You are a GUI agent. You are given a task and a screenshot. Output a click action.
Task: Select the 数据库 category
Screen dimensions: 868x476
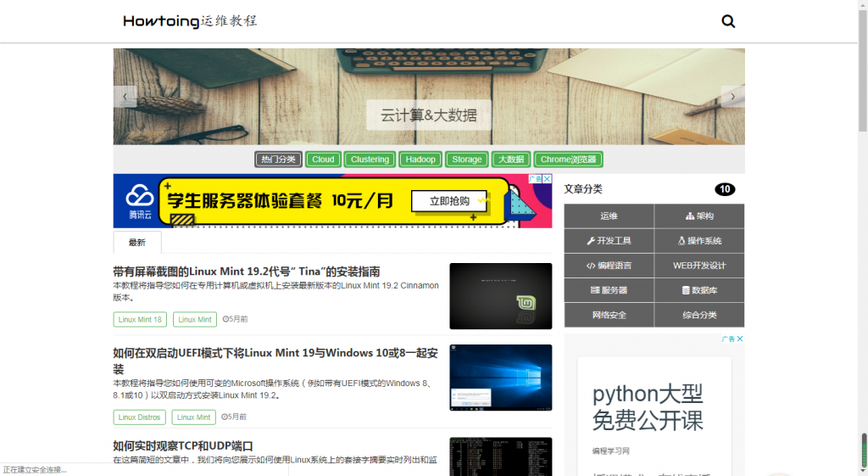pyautogui.click(x=699, y=290)
